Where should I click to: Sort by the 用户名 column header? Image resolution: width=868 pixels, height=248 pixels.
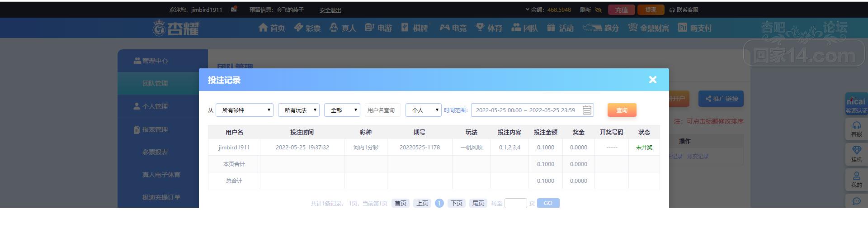[x=234, y=132]
